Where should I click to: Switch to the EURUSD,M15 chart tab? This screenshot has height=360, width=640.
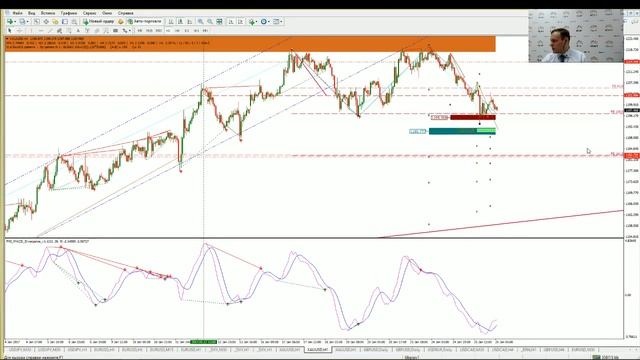[x=162, y=350]
